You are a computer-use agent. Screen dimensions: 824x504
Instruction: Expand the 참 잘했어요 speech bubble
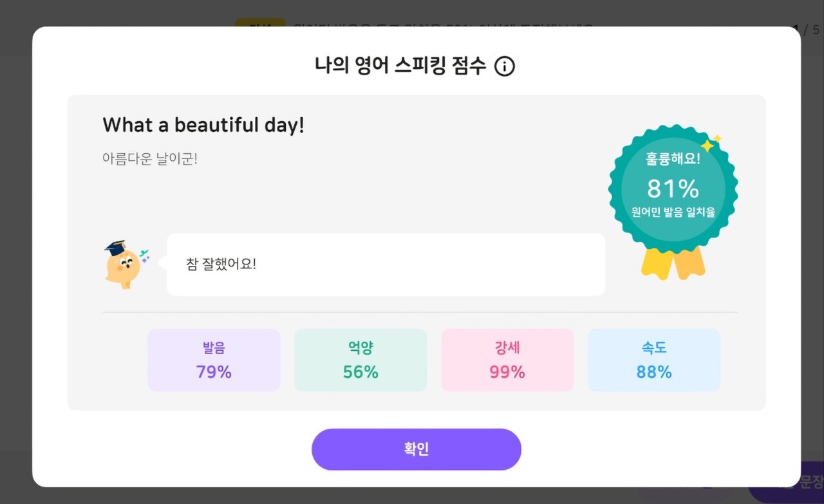pyautogui.click(x=386, y=264)
